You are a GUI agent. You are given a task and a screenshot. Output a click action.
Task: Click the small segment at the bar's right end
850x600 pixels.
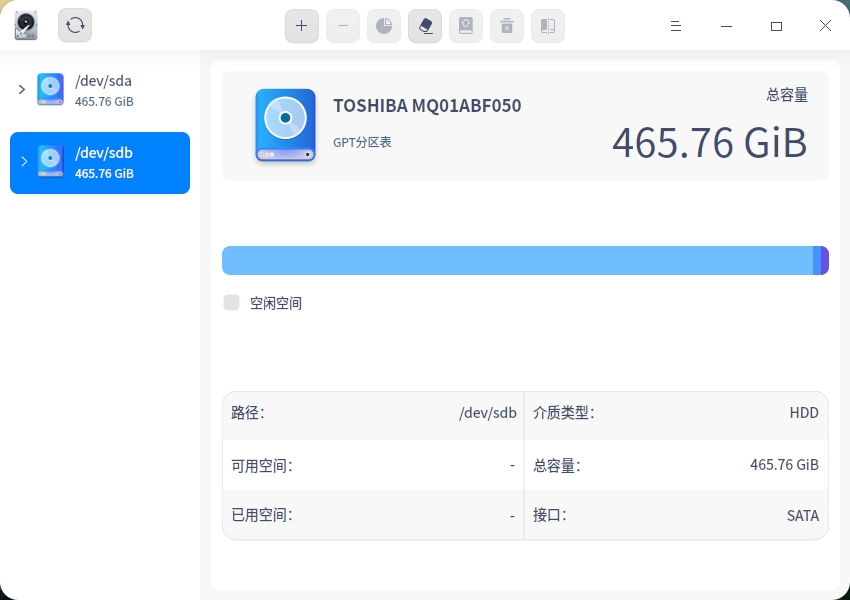point(823,260)
